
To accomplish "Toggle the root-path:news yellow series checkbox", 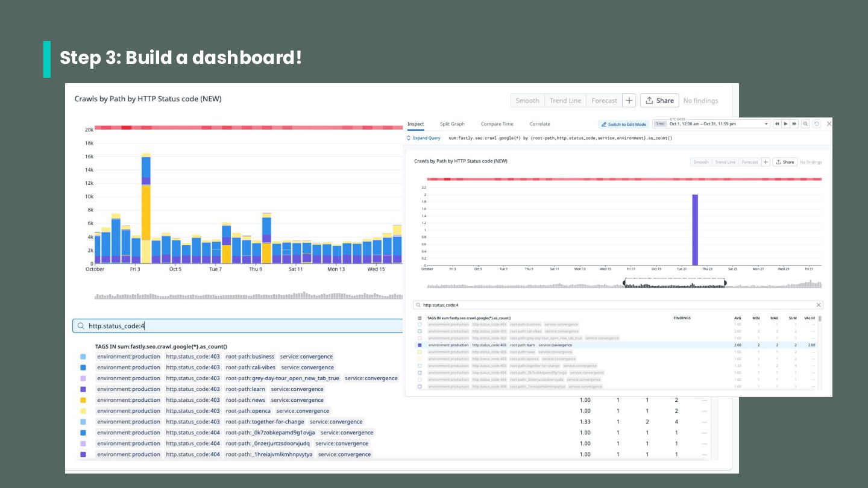I will [83, 400].
